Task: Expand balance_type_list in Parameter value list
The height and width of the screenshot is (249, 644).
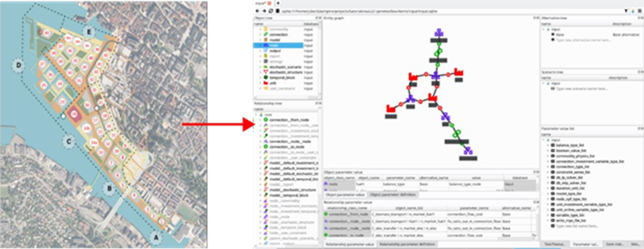Action: click(x=548, y=145)
